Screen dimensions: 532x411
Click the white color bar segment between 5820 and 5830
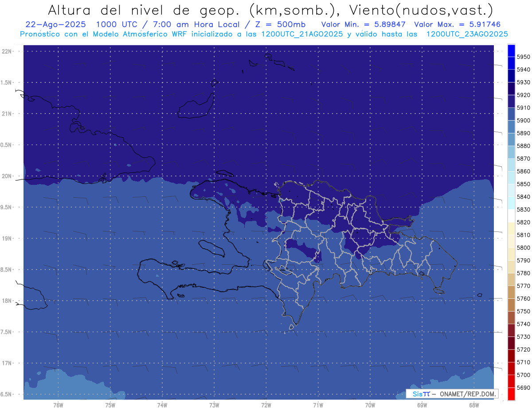pos(511,215)
